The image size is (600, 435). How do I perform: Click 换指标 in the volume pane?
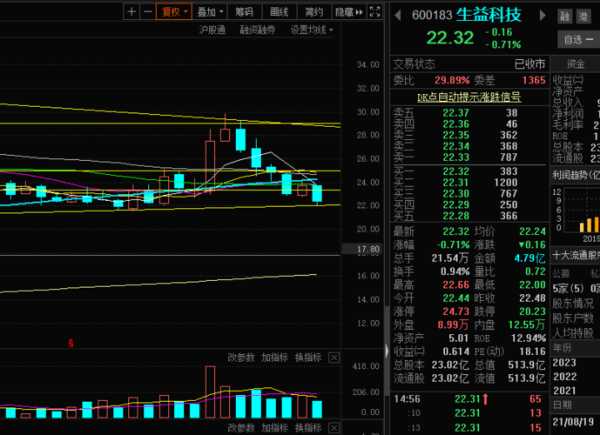point(308,358)
